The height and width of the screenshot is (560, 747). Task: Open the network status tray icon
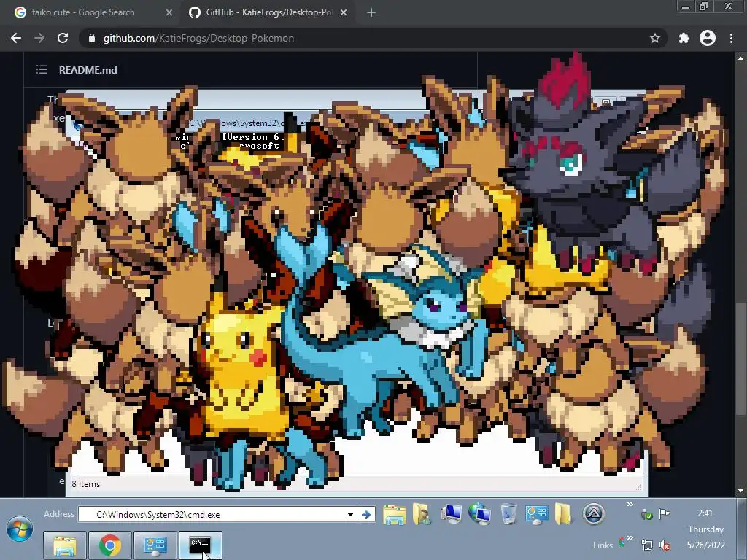click(646, 545)
